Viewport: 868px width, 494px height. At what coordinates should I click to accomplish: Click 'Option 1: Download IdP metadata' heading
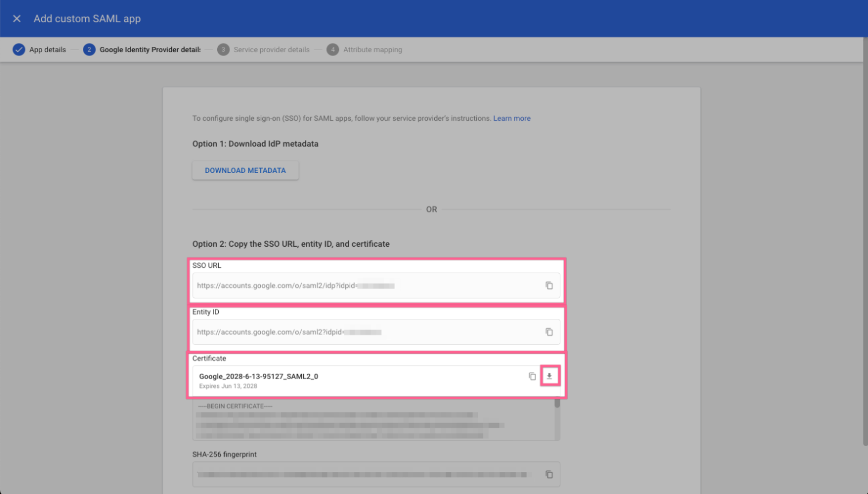pyautogui.click(x=255, y=144)
